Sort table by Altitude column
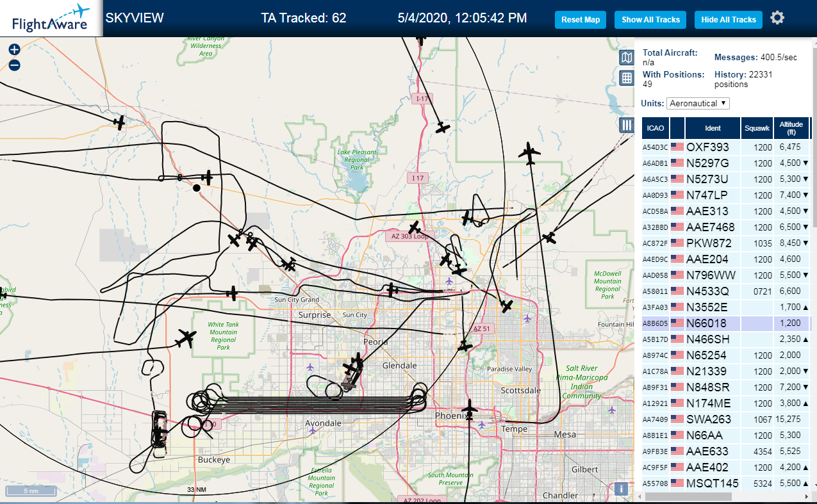This screenshot has width=817, height=504. click(x=791, y=128)
